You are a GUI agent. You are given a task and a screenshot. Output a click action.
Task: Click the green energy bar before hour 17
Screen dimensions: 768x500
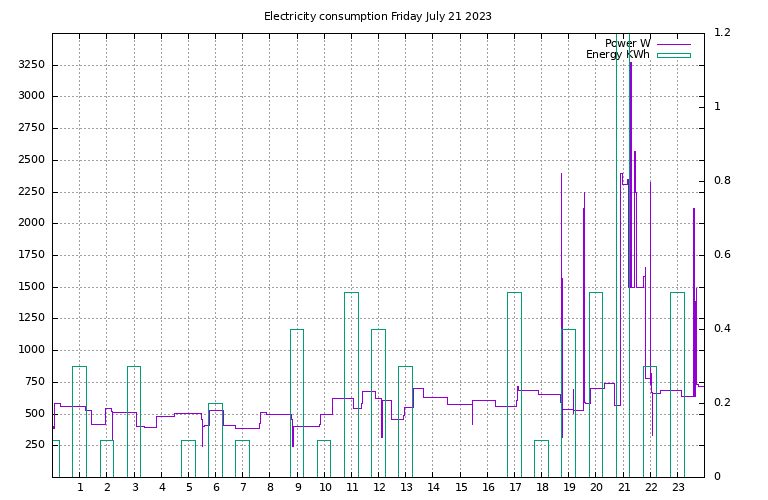[x=514, y=384]
